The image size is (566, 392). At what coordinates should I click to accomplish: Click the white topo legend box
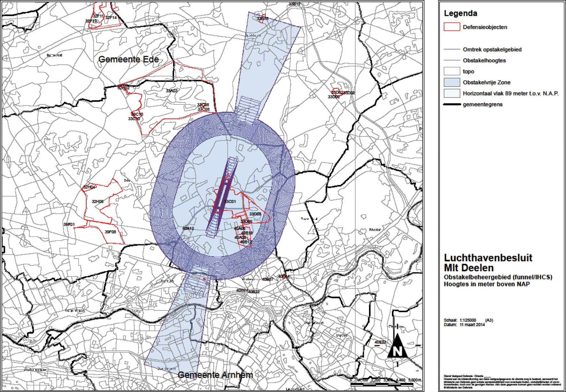(452, 71)
